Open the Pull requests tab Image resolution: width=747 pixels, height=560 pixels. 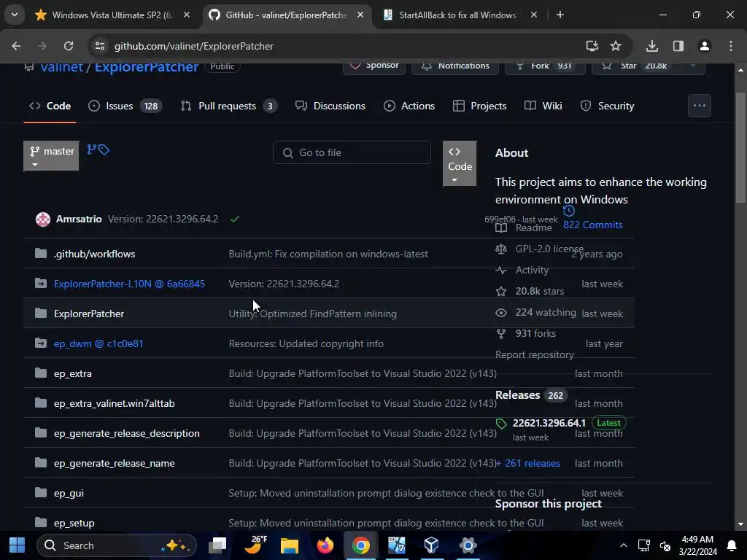coord(229,106)
